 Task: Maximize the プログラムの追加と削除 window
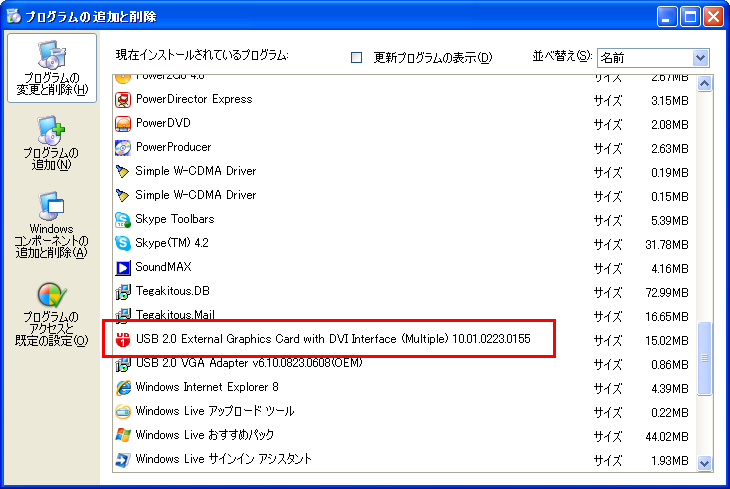tap(690, 17)
